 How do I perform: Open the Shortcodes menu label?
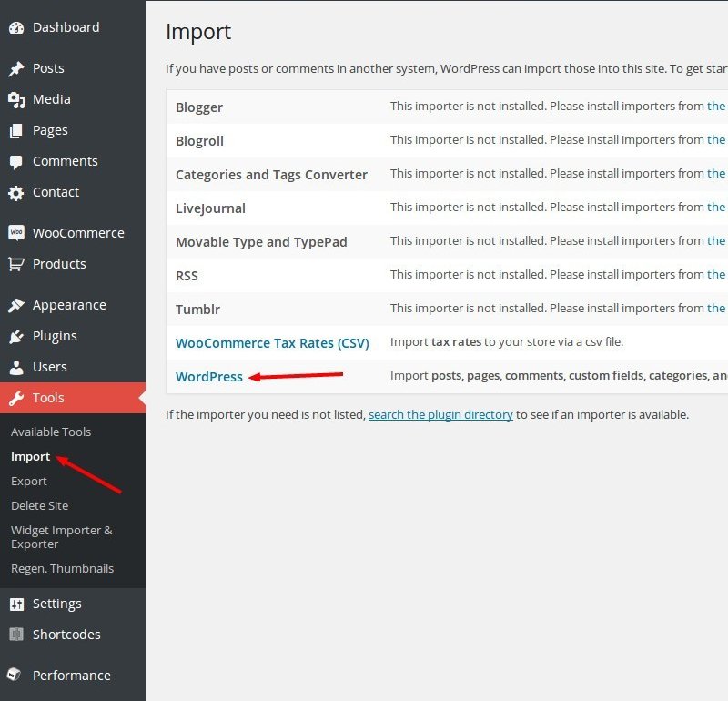click(x=66, y=635)
